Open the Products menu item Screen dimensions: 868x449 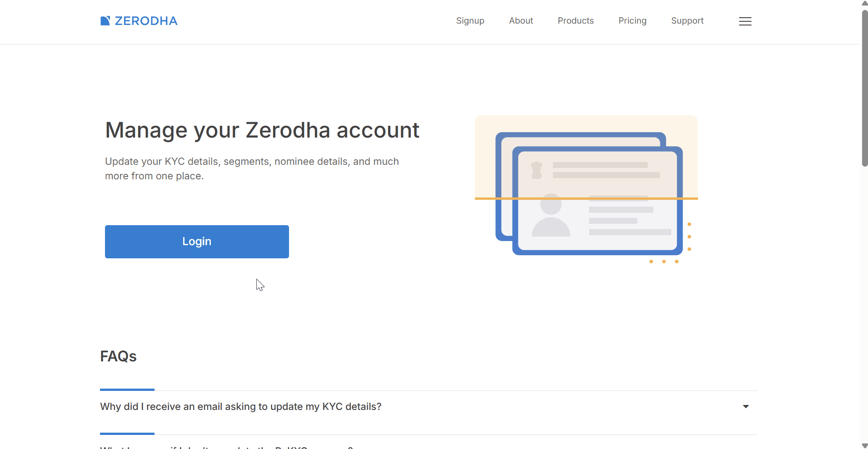(575, 21)
